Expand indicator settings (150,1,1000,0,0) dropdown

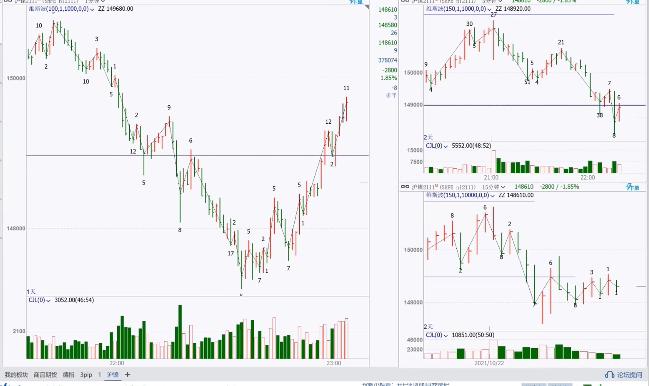click(x=490, y=9)
